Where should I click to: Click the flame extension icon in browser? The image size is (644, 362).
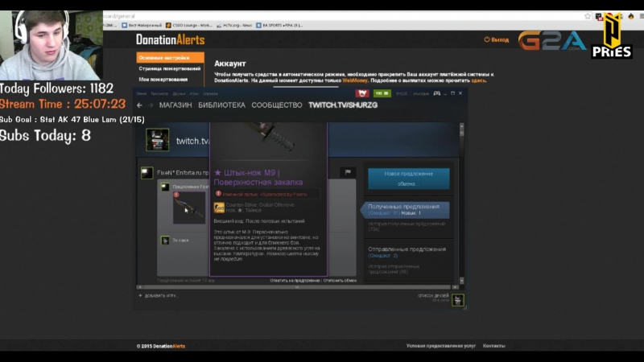pos(631,16)
